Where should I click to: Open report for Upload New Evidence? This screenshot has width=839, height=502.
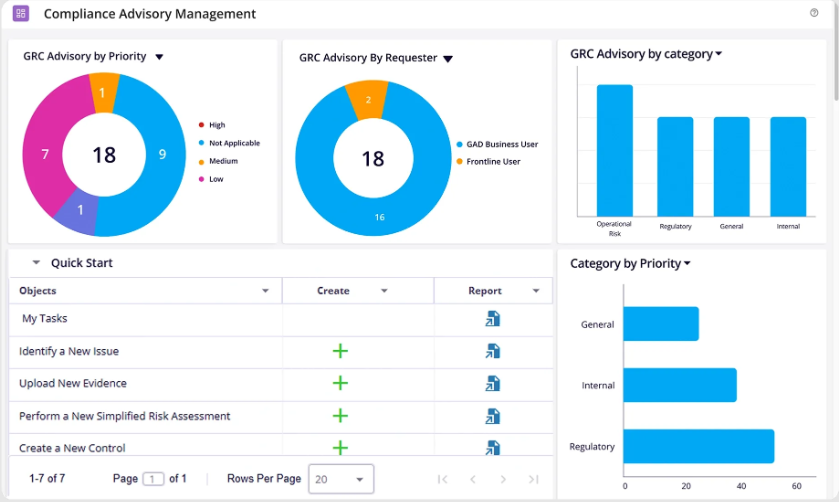(493, 383)
